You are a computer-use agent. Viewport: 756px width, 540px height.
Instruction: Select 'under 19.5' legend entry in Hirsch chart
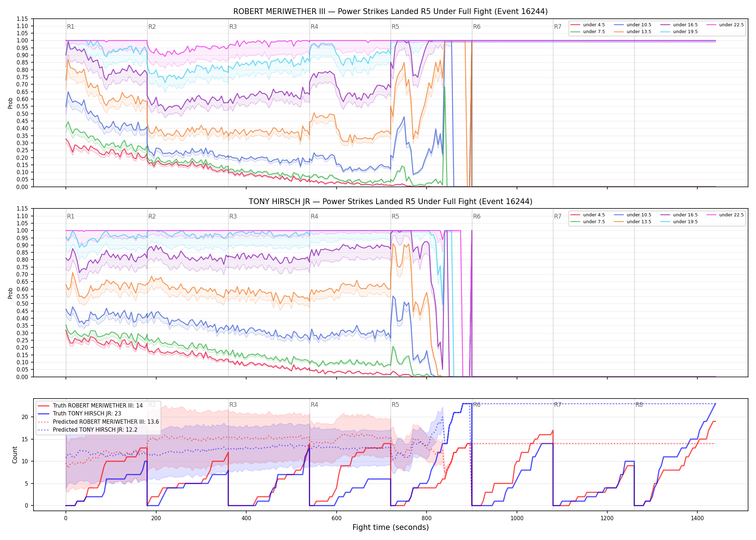point(679,222)
